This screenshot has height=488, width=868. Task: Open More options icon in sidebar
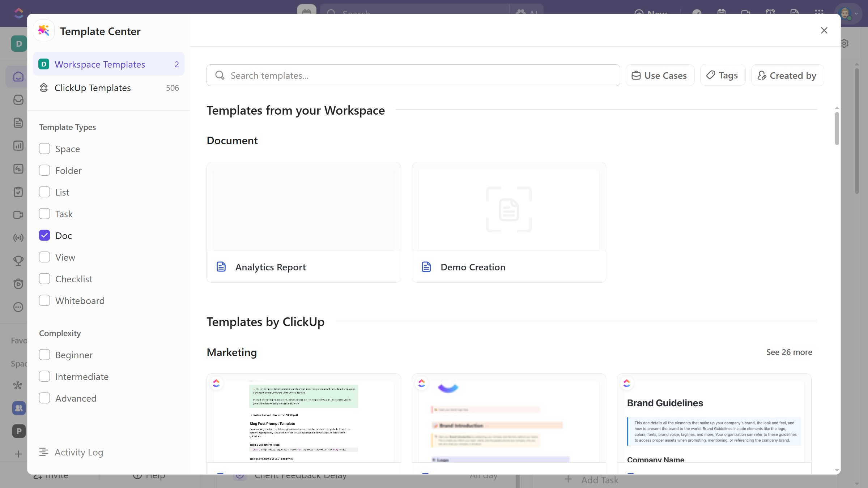click(x=18, y=307)
